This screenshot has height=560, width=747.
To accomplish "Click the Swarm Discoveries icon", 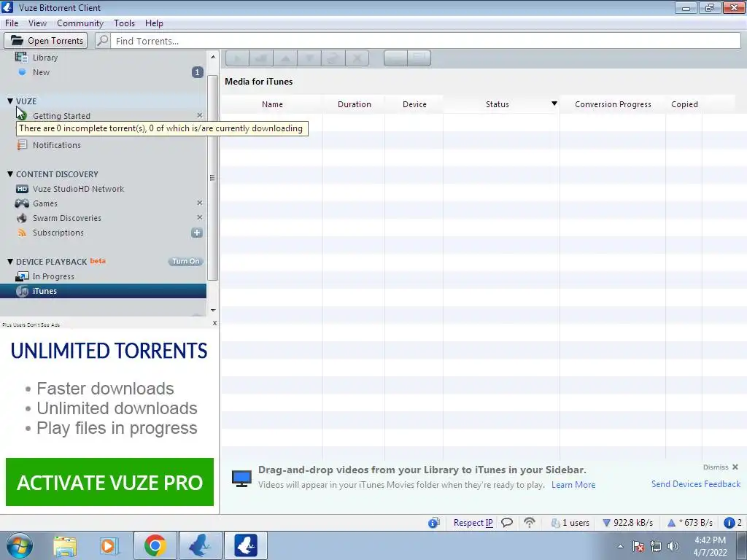I will click(x=22, y=218).
